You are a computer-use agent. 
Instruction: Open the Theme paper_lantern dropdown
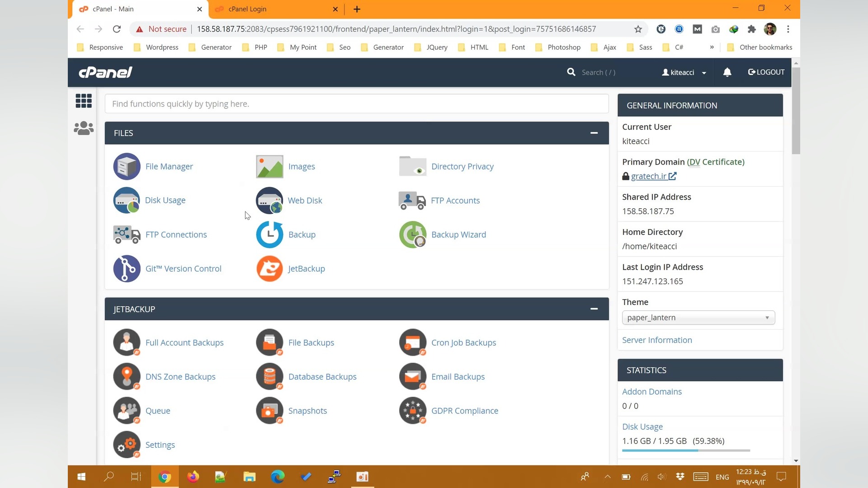698,318
